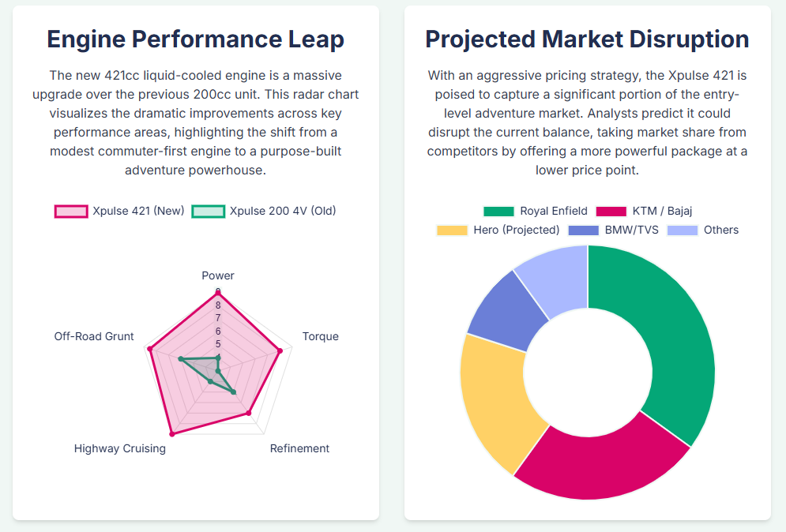
Task: Hide Royal Enfield via its legend label
Action: [x=553, y=211]
